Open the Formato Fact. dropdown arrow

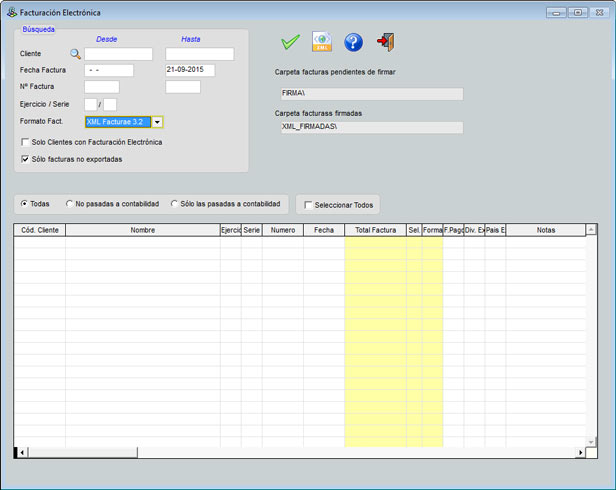(157, 122)
